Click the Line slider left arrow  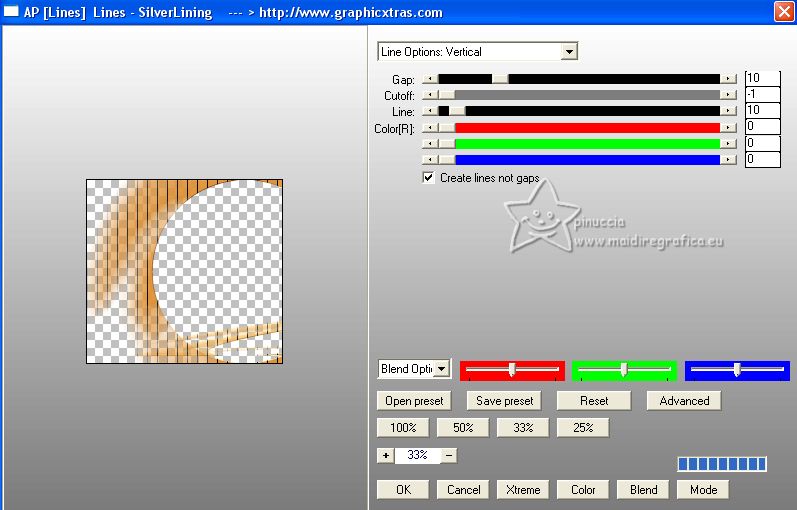[x=430, y=111]
